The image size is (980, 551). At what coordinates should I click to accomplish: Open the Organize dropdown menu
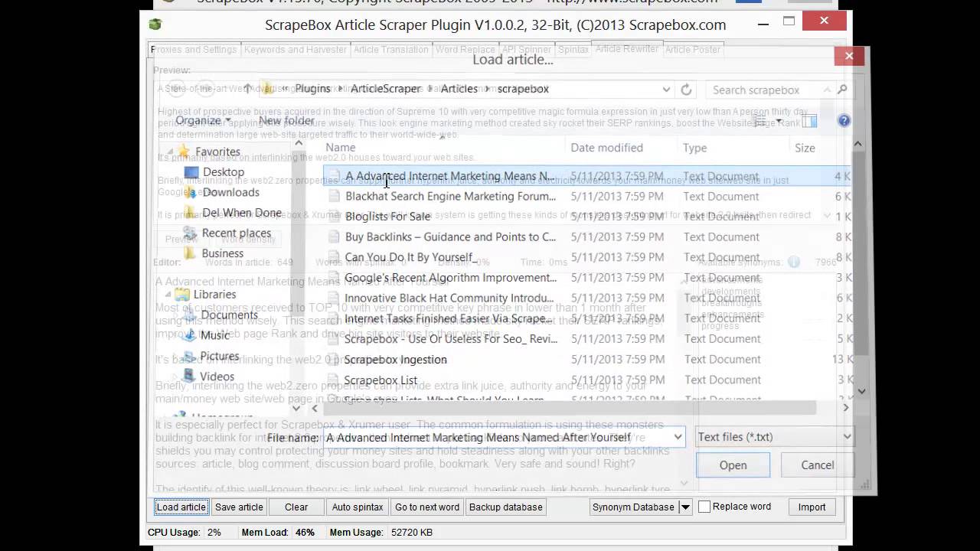(x=202, y=121)
